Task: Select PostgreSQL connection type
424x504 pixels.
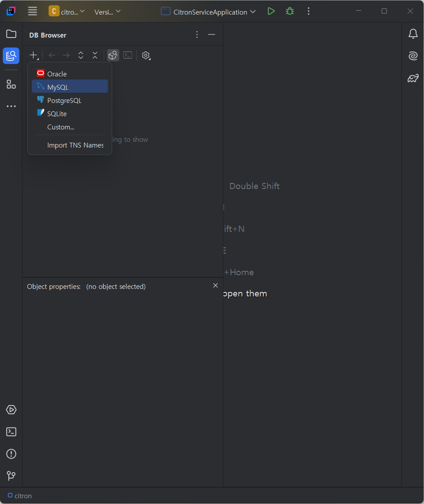Action: (70, 100)
